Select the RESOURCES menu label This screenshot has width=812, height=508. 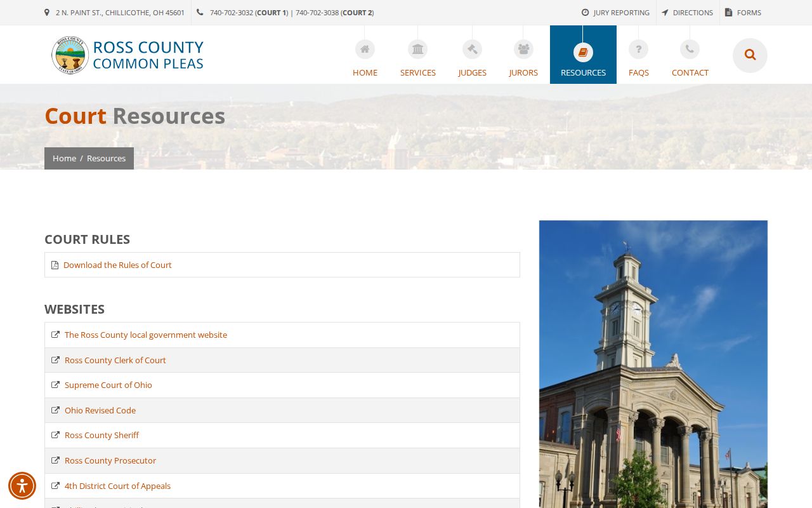583,72
